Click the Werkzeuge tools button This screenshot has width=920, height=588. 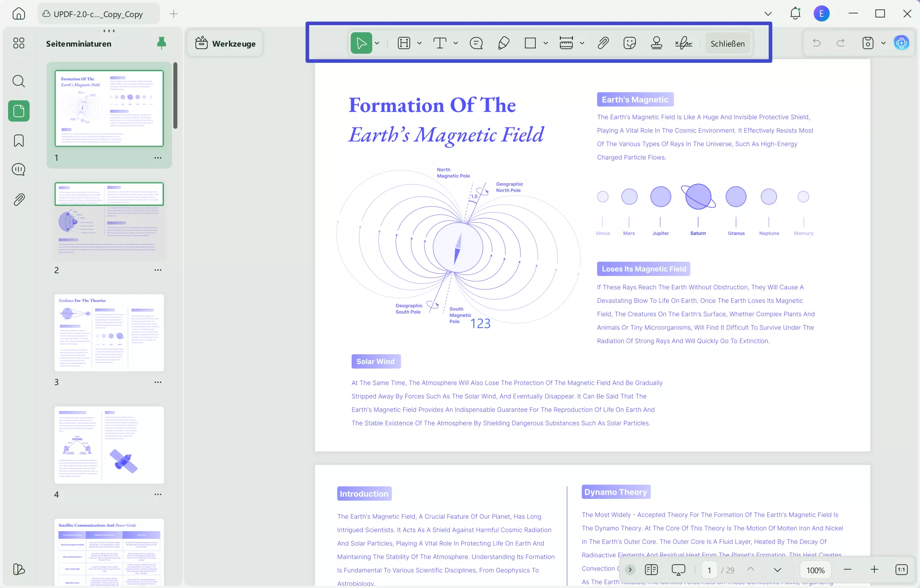(225, 43)
